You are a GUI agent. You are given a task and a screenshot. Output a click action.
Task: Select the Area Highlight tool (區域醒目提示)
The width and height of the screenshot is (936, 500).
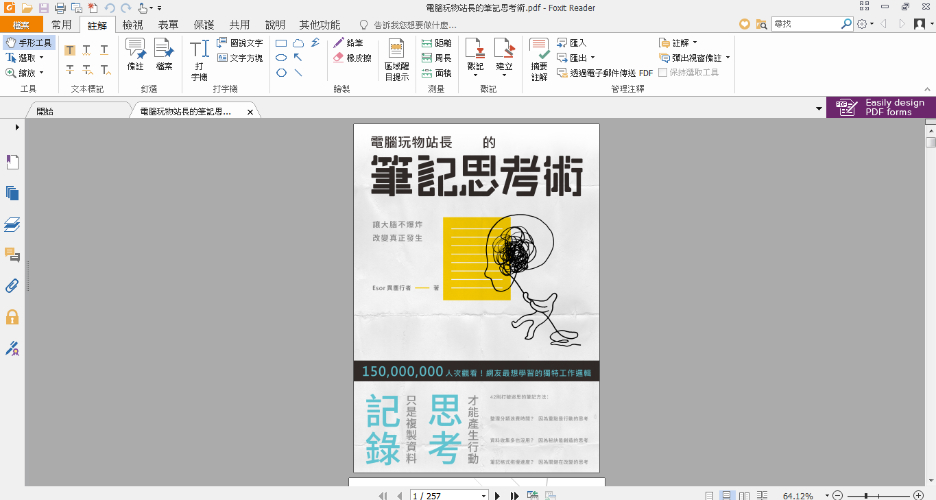(396, 60)
